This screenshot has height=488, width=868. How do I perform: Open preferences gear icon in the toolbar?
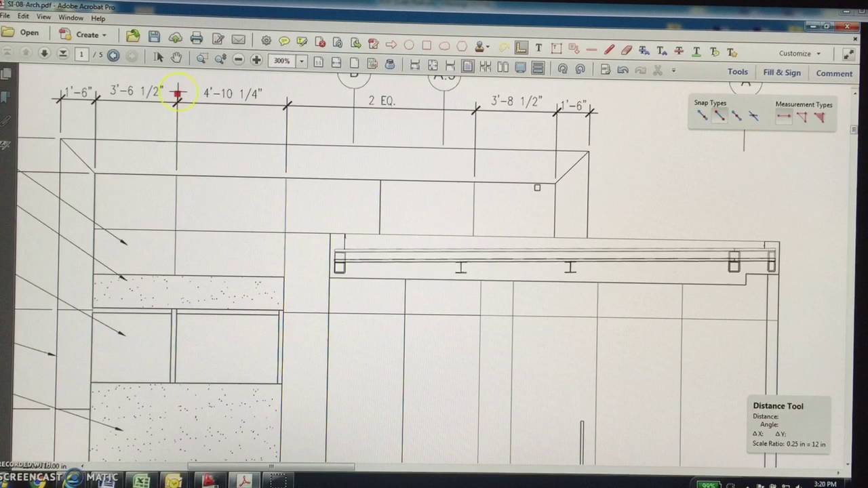[266, 41]
